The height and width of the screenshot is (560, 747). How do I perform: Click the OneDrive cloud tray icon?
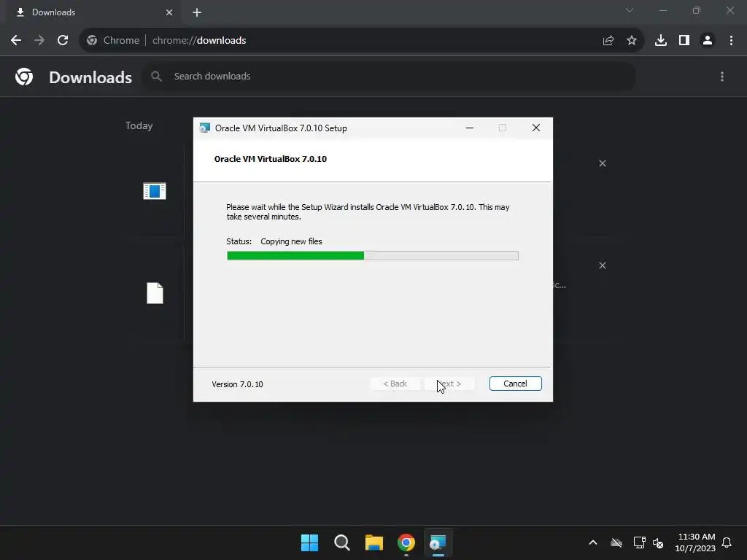pos(616,542)
